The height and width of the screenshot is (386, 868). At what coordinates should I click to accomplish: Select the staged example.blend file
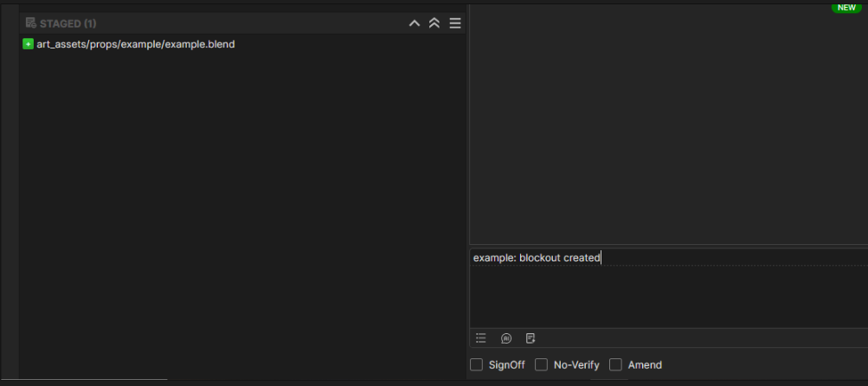135,44
